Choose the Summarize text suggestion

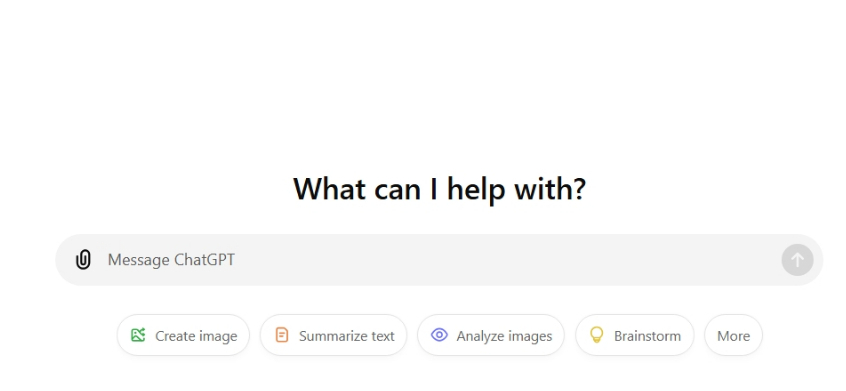(333, 335)
